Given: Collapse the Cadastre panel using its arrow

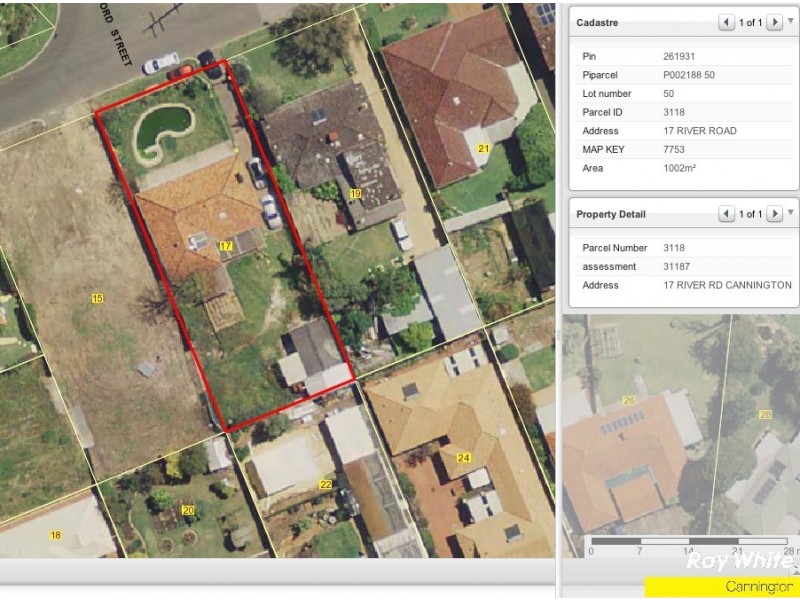Looking at the screenshot, I should [791, 19].
